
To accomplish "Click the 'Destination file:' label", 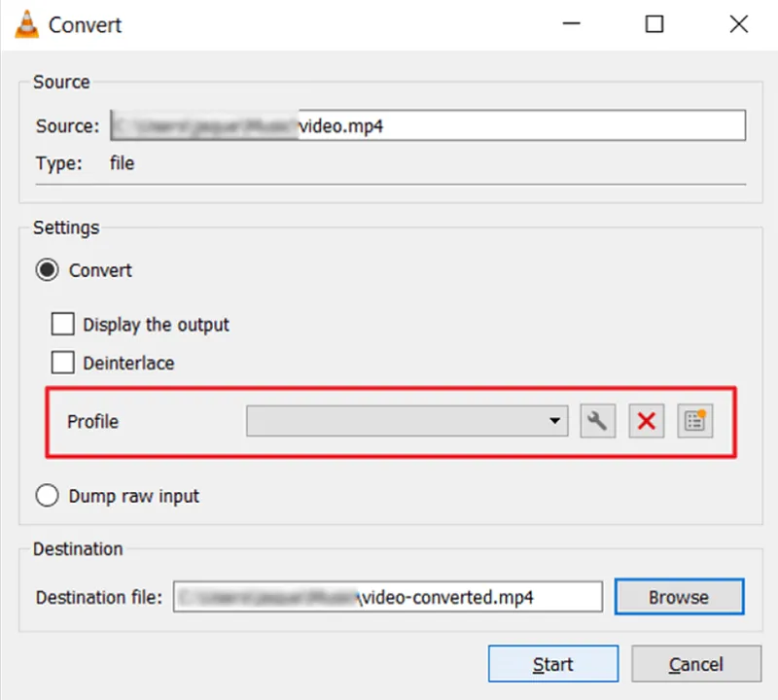I will click(99, 597).
